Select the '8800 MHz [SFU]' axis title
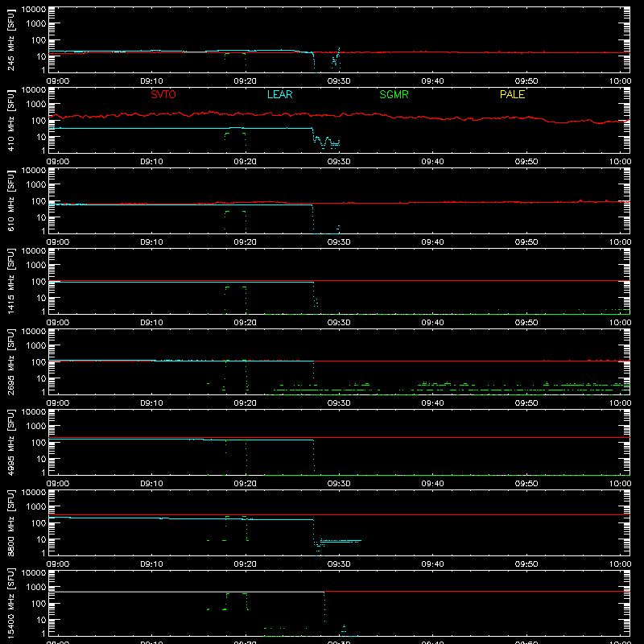Screen dimensions: 644x644 [x=10, y=522]
